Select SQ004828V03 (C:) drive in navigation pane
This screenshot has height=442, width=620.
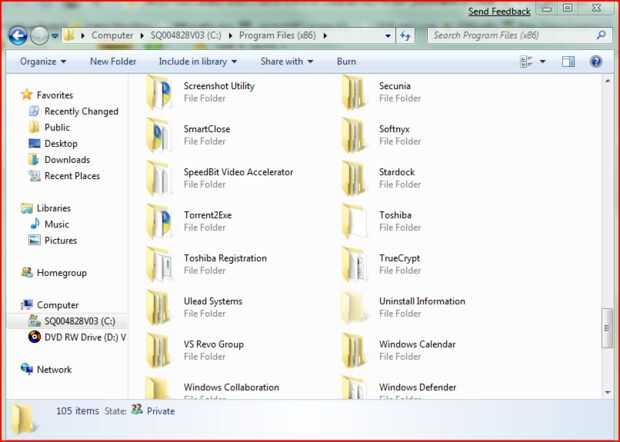79,321
